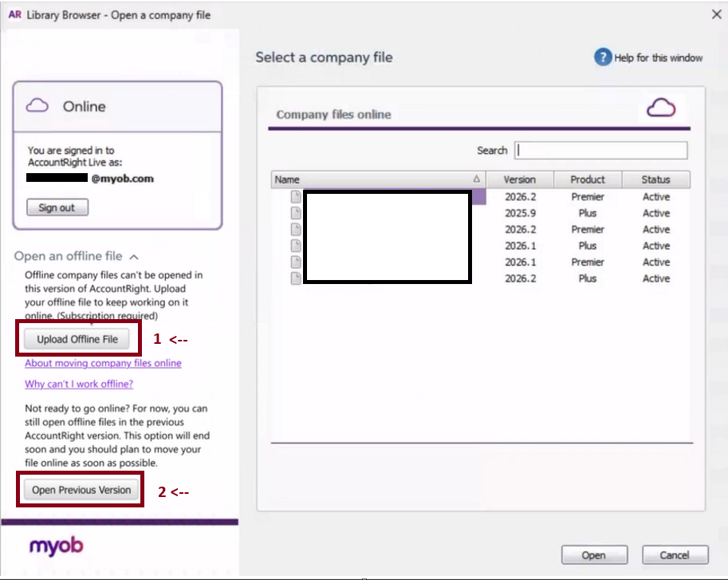Select the file icon in the 2026.1 Plus row
This screenshot has height=580, width=728.
296,246
